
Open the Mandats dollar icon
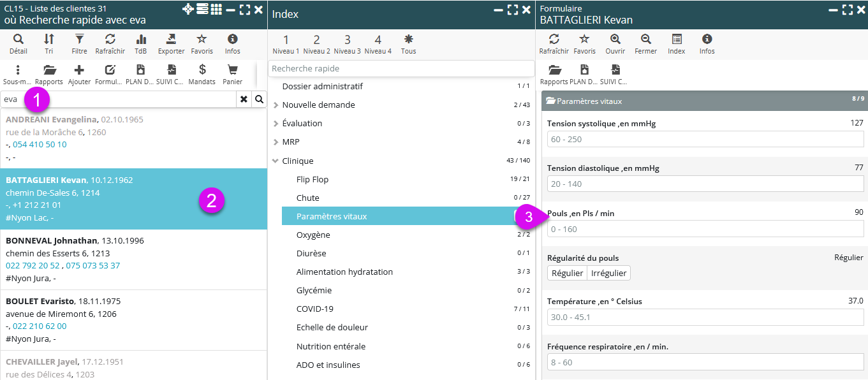[202, 74]
